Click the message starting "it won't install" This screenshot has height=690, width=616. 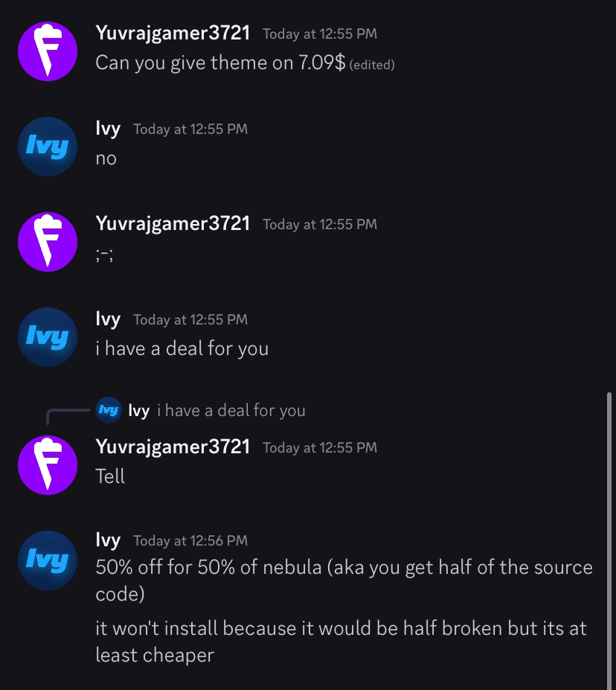pyautogui.click(x=341, y=641)
